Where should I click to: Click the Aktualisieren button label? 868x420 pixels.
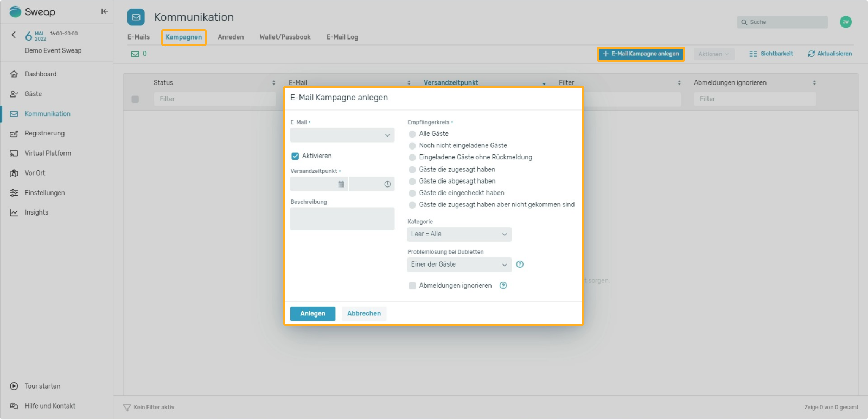point(834,54)
